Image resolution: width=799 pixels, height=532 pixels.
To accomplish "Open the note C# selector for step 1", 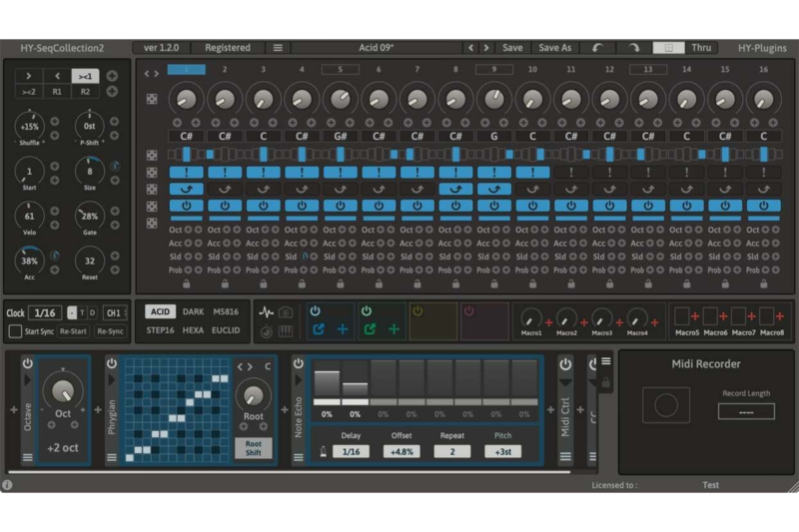I will coord(187,136).
